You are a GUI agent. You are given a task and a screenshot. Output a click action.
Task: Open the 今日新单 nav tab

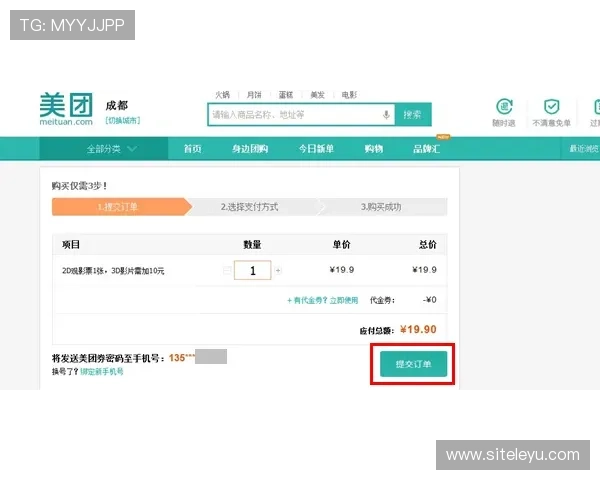point(316,149)
